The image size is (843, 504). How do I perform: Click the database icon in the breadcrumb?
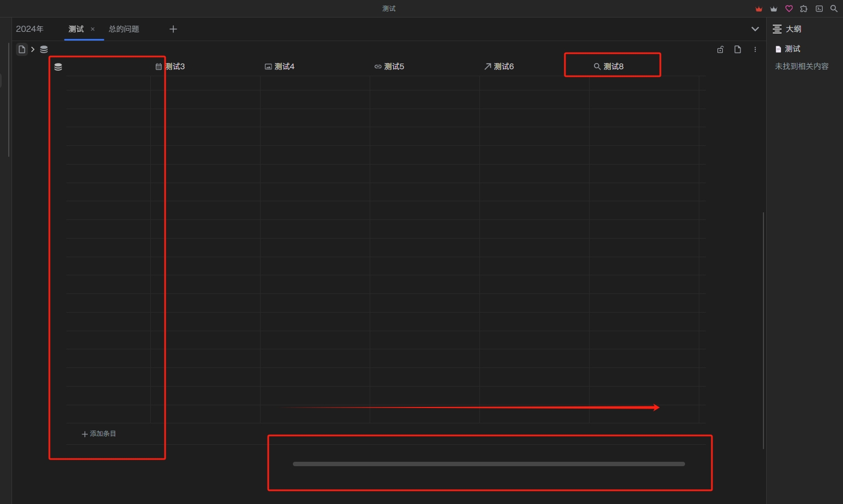pos(44,49)
